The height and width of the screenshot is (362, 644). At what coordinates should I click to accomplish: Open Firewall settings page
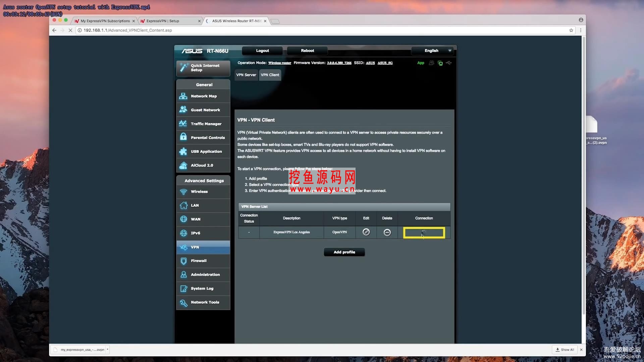(x=203, y=261)
